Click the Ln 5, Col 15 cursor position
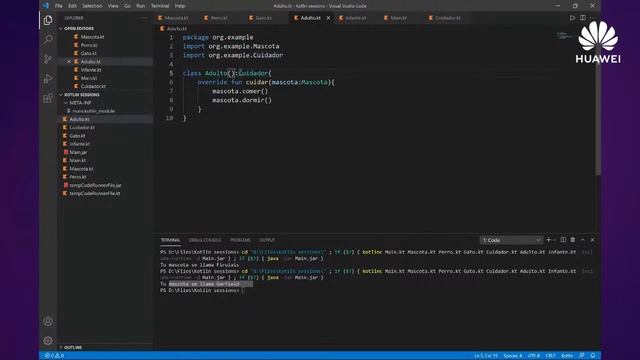Viewport: 640px width, 360px height. click(486, 356)
